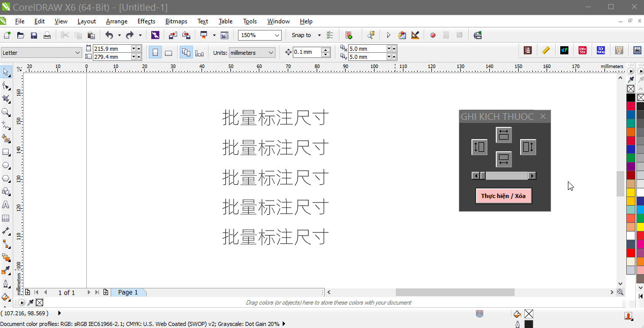Save the document with floppy icon

[34, 35]
